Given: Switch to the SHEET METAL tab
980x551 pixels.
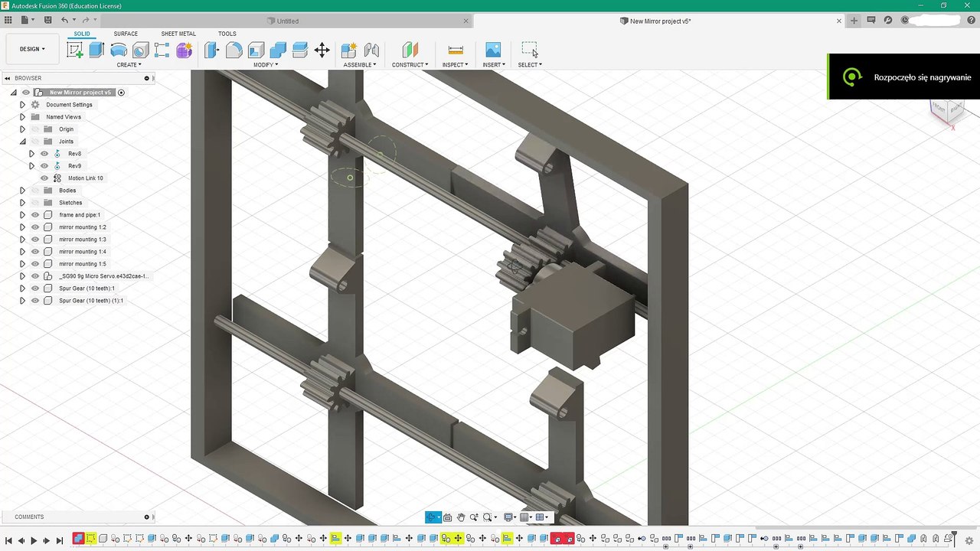Looking at the screenshot, I should click(x=178, y=34).
